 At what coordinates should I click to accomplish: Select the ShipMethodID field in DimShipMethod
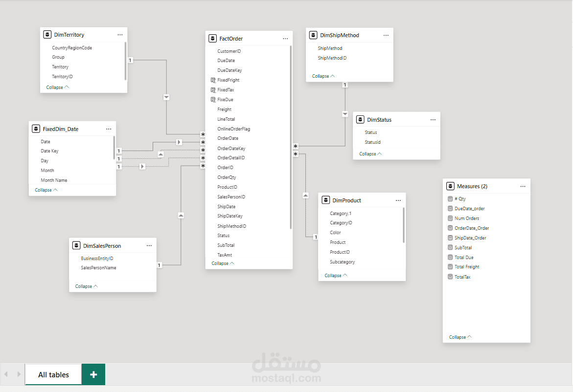click(x=332, y=58)
